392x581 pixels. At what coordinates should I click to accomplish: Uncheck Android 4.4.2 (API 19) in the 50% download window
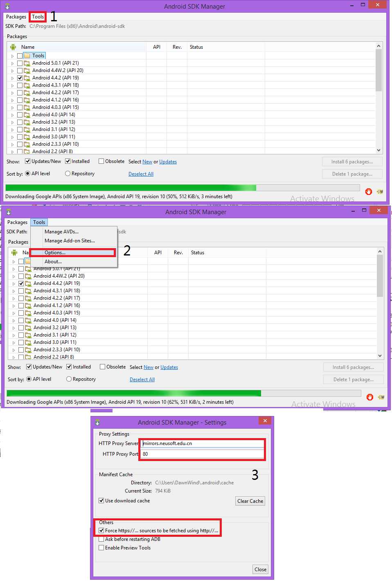point(20,78)
